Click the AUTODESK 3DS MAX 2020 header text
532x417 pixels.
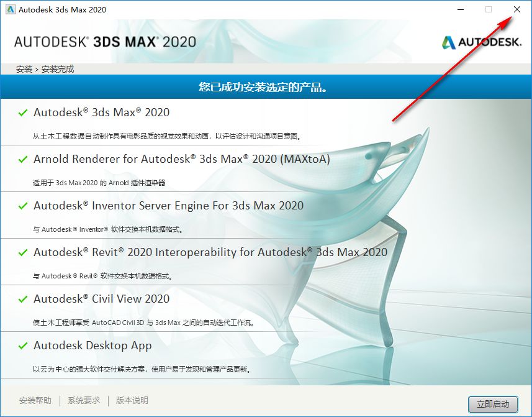click(x=106, y=41)
